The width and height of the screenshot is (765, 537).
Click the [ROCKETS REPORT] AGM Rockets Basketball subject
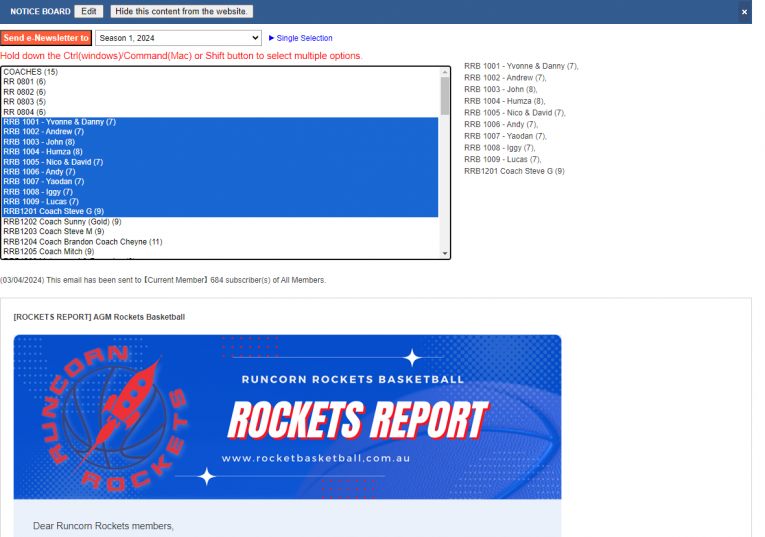(x=99, y=317)
